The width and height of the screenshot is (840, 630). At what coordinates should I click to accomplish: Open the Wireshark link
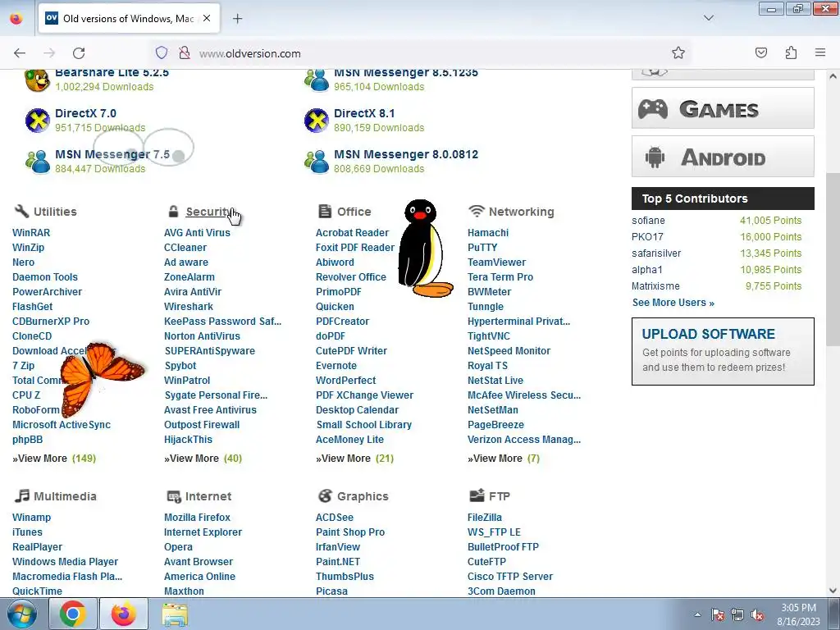tap(189, 307)
